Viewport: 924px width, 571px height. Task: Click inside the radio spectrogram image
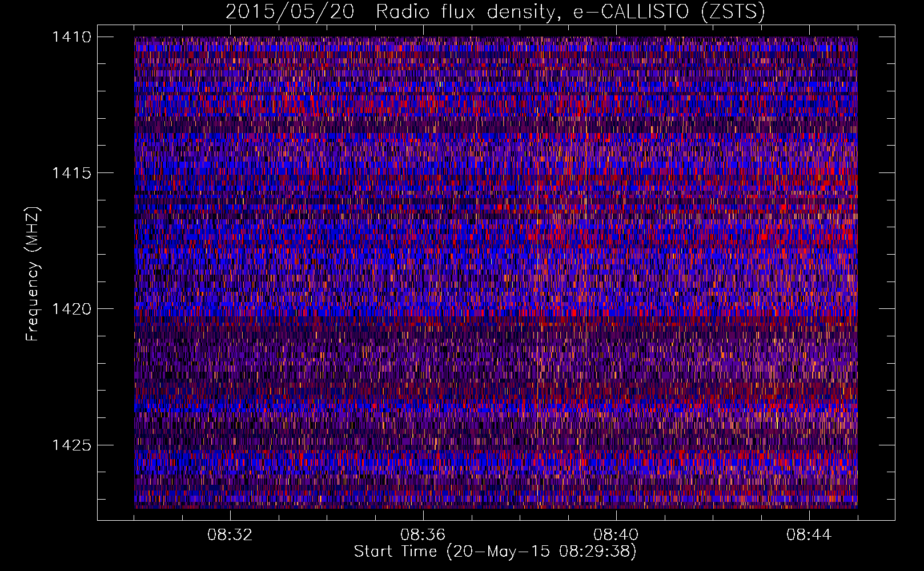[x=496, y=272]
